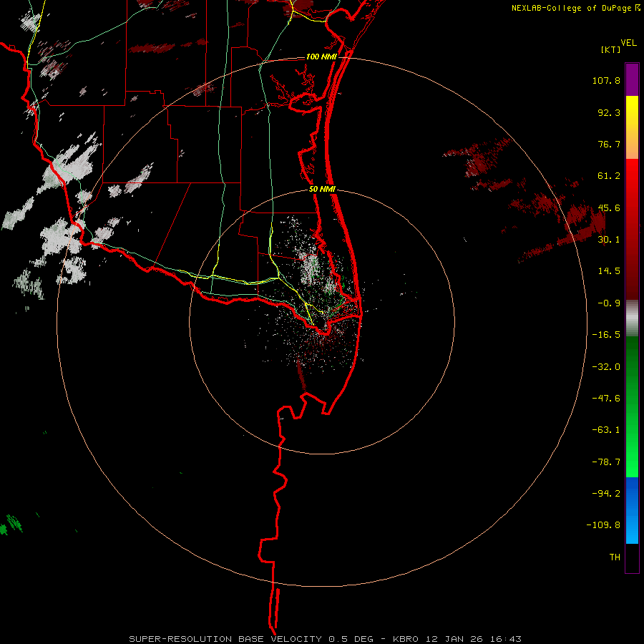The width and height of the screenshot is (644, 644).
Task: Click the 61.2 velocity scale value
Action: tap(609, 176)
